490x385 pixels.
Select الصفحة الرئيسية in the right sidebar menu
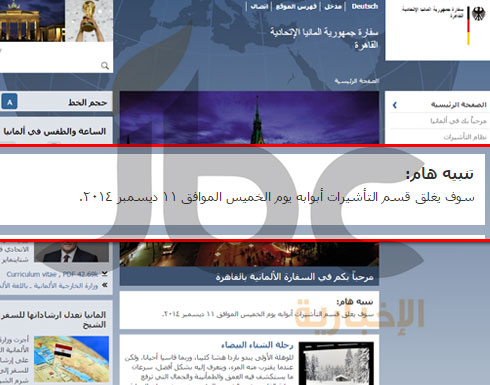(x=458, y=105)
